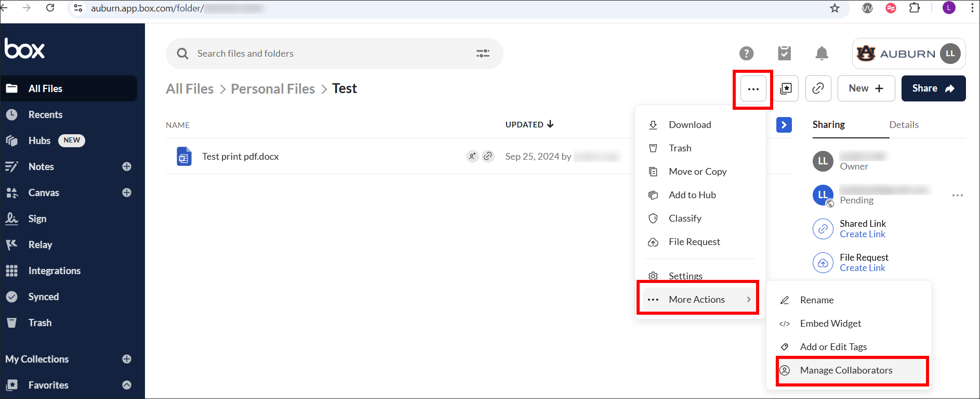The width and height of the screenshot is (980, 399).
Task: Click the Share button
Action: click(933, 88)
